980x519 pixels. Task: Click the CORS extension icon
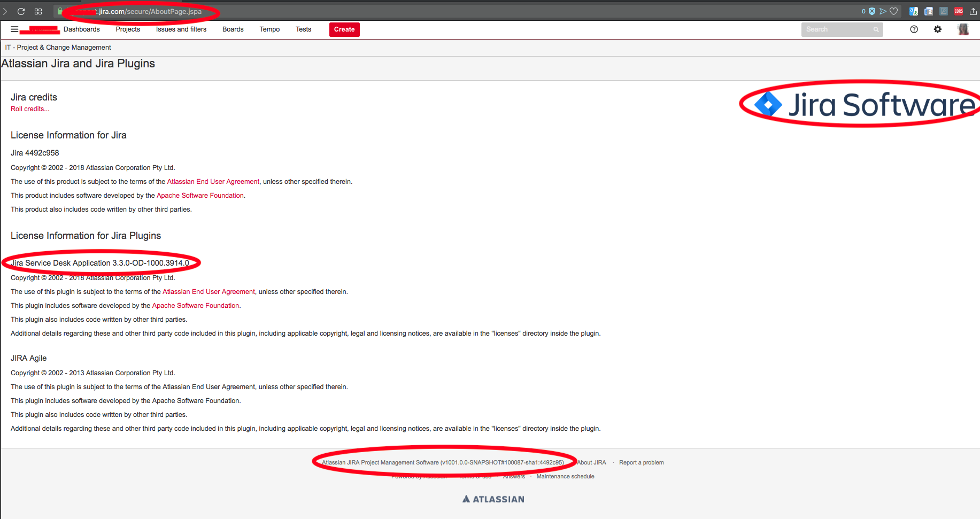tap(959, 11)
